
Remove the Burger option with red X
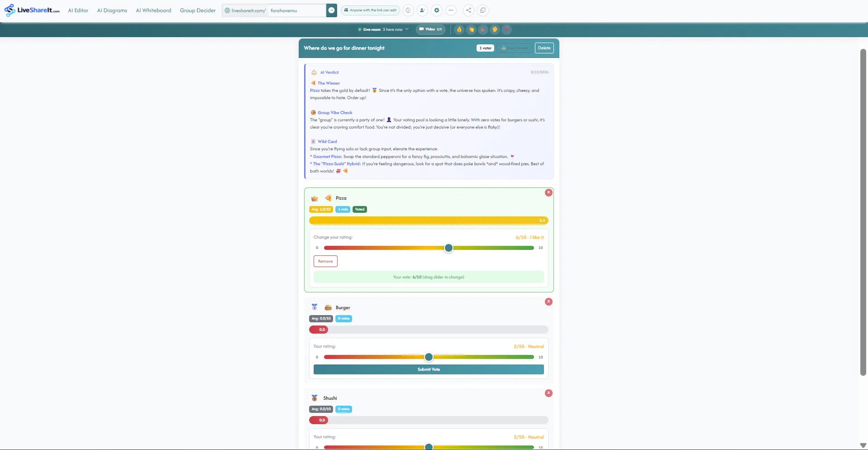(548, 302)
